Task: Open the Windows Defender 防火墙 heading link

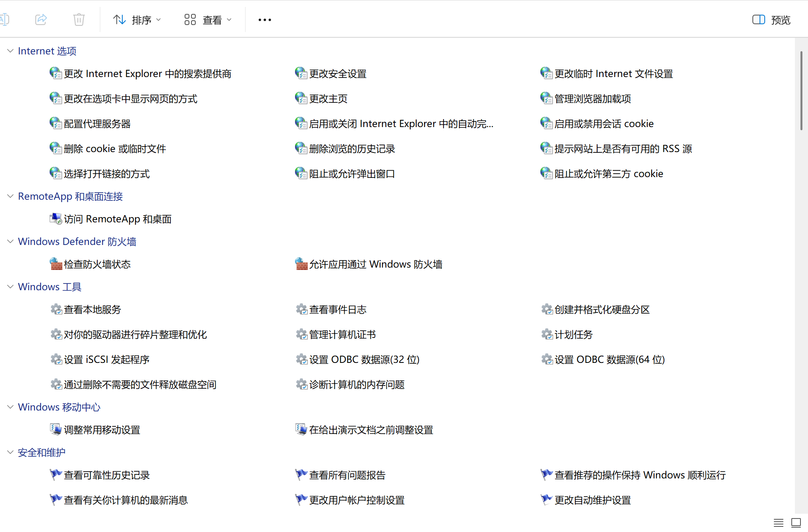Action: click(x=77, y=241)
